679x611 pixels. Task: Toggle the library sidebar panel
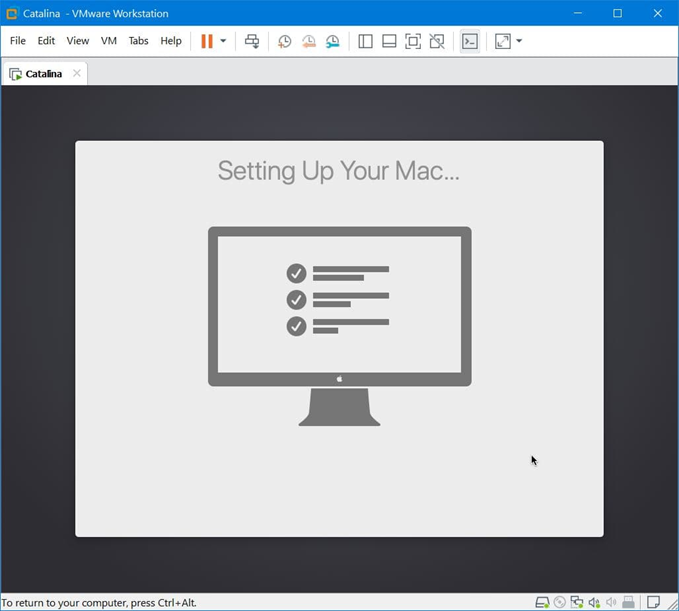tap(365, 41)
